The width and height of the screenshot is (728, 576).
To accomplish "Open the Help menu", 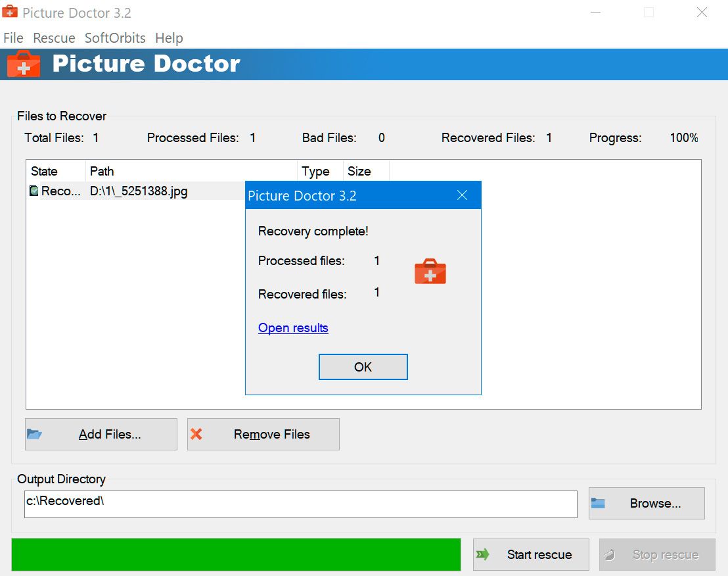I will [x=169, y=38].
